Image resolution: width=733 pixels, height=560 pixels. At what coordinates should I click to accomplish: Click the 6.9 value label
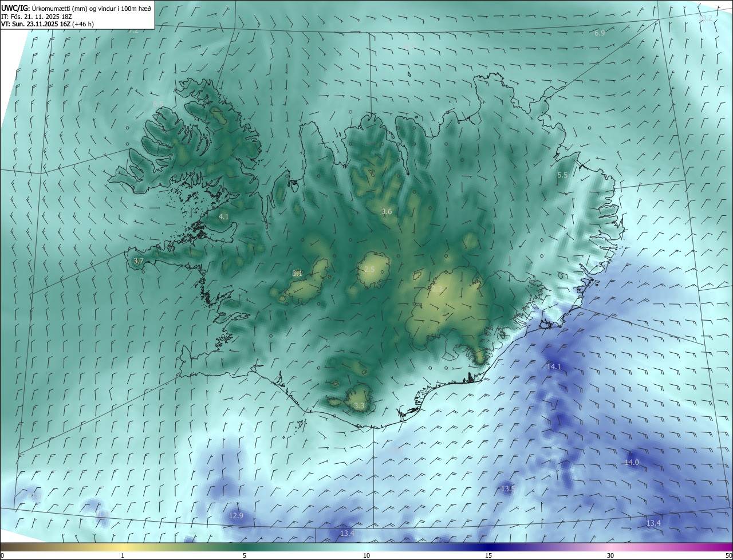(x=600, y=33)
